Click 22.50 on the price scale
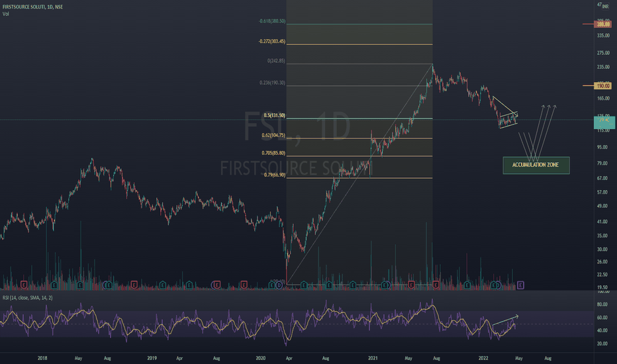This screenshot has height=364, width=617. (603, 275)
